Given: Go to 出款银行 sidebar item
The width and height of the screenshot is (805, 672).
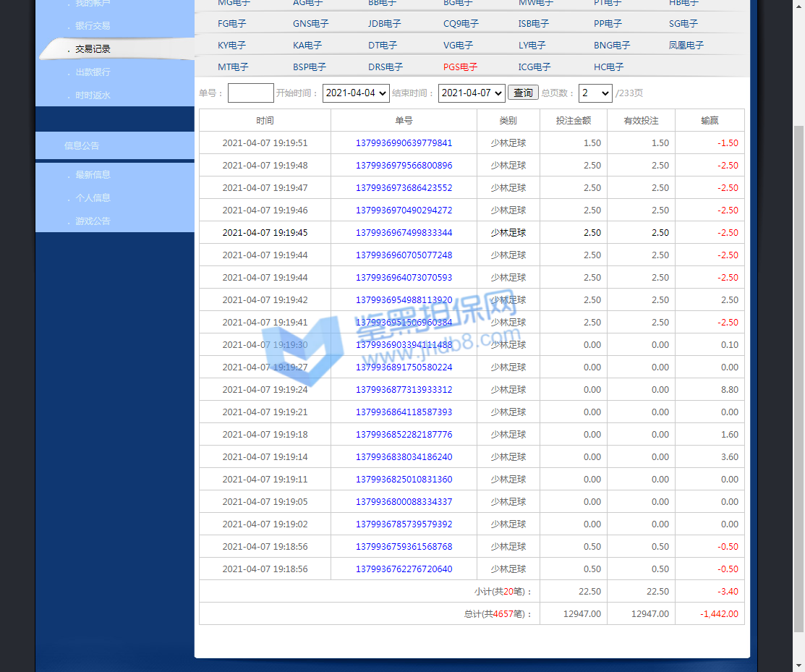Looking at the screenshot, I should point(93,72).
